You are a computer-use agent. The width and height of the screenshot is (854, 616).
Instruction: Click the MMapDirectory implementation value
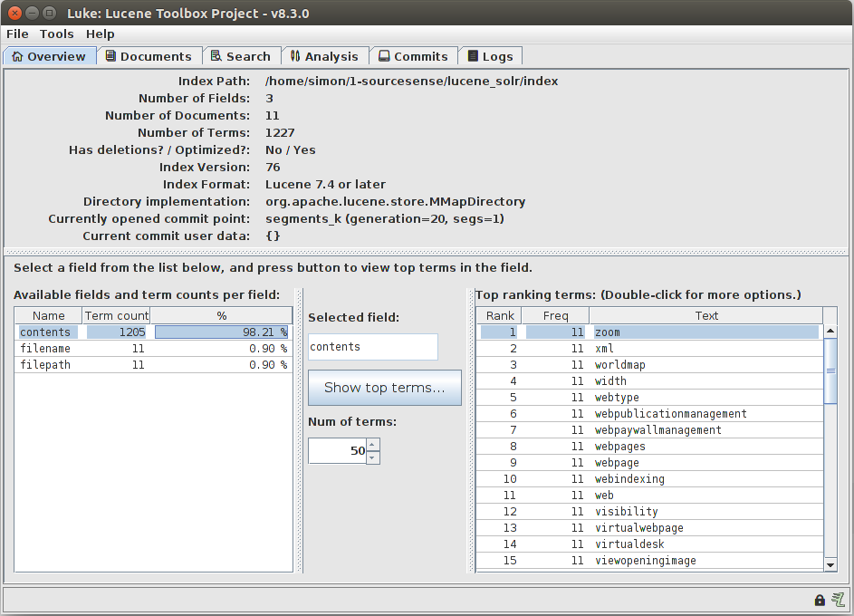tap(396, 201)
